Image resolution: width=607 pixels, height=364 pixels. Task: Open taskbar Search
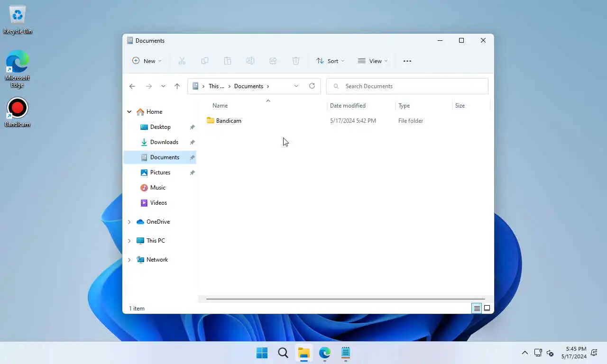[283, 353]
